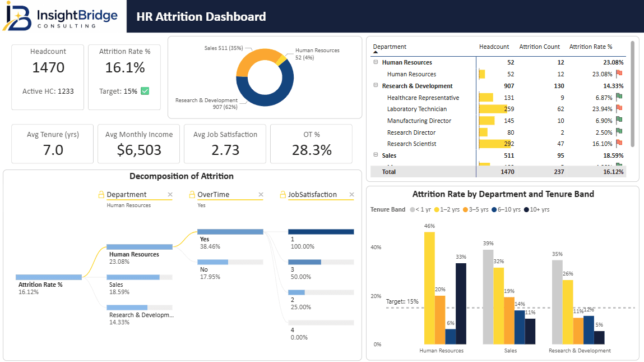Viewport: 644px width, 362px height.
Task: Click Human Resources 20% orange bar
Action: click(x=440, y=320)
